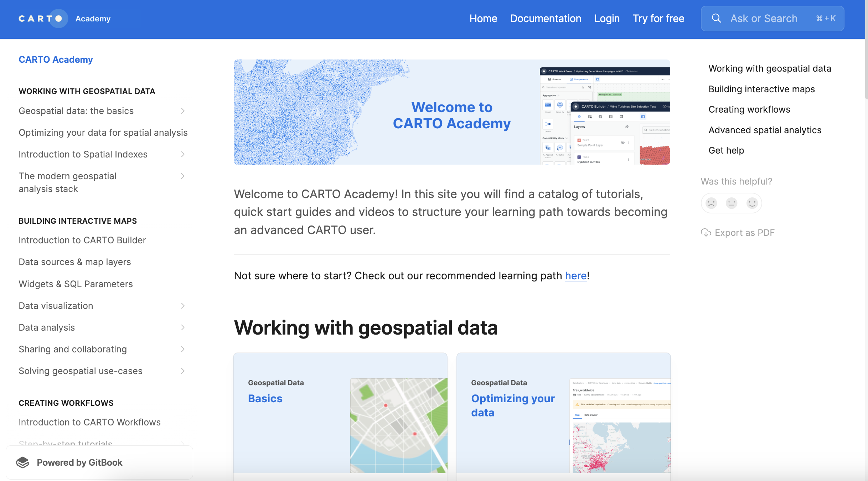
Task: Open Documentation in top navigation
Action: coord(546,19)
